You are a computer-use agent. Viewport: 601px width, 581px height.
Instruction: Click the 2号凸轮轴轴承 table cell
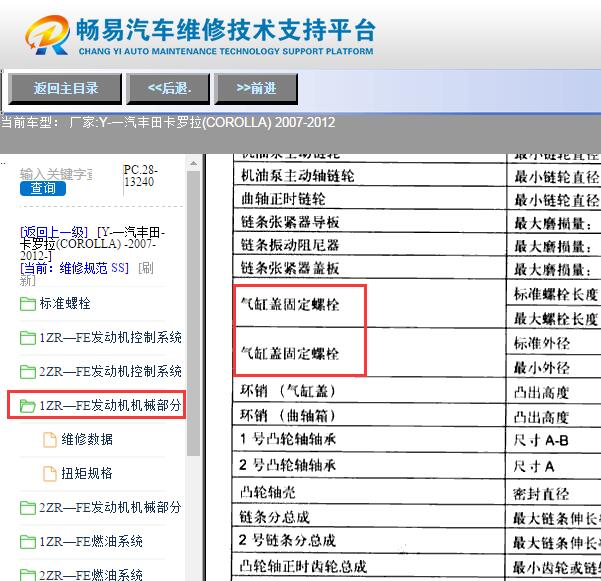click(x=369, y=465)
